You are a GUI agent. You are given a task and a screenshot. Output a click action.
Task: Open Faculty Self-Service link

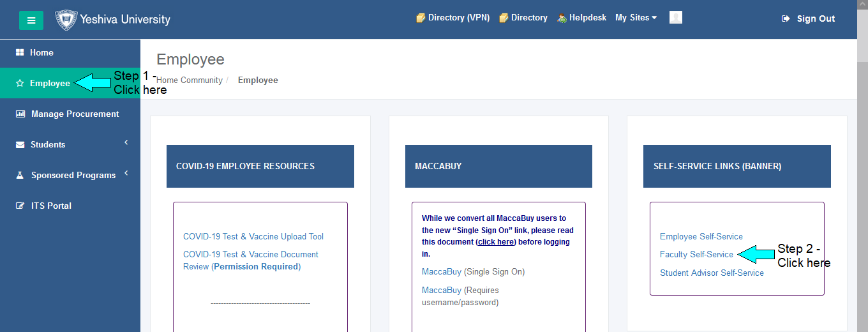pos(696,254)
